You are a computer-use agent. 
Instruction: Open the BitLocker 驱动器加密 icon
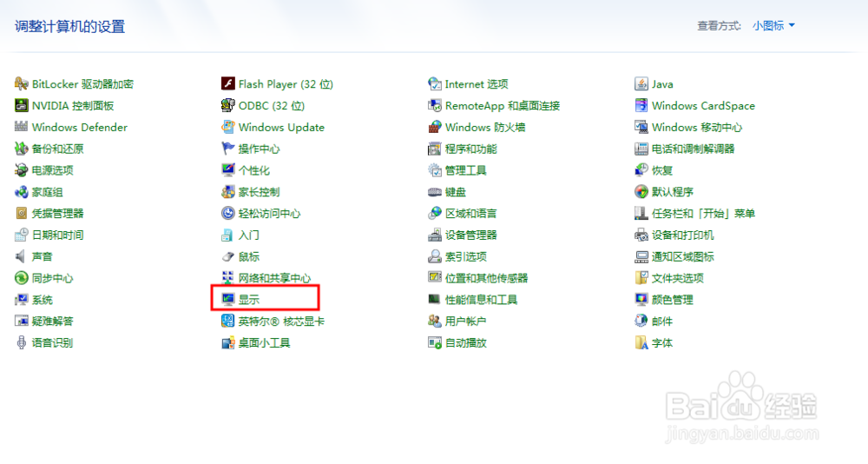click(21, 83)
